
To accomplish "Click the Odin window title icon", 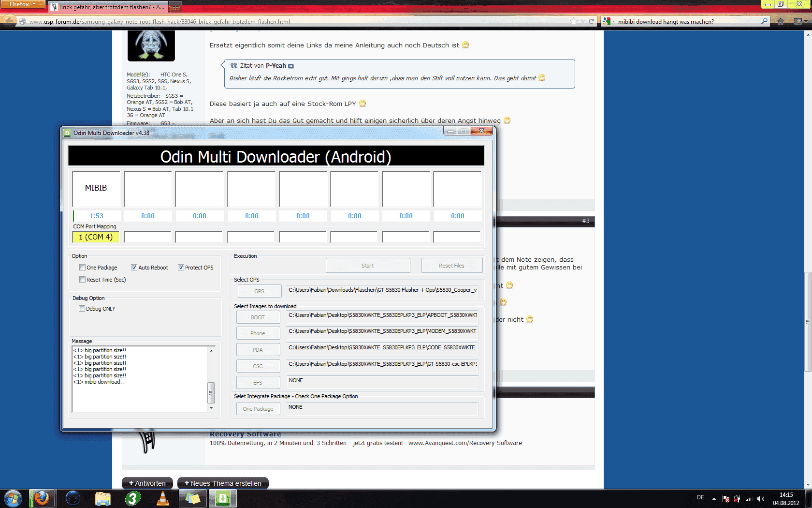I will 68,133.
